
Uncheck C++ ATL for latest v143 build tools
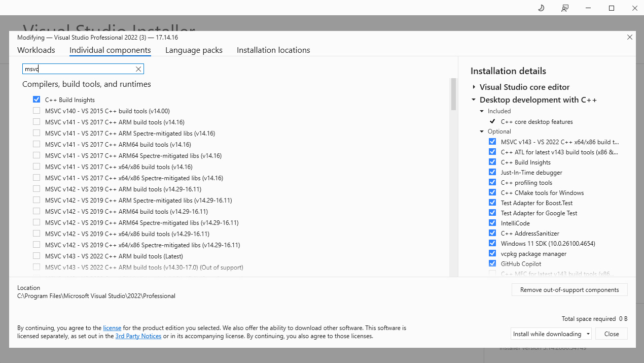(x=492, y=152)
